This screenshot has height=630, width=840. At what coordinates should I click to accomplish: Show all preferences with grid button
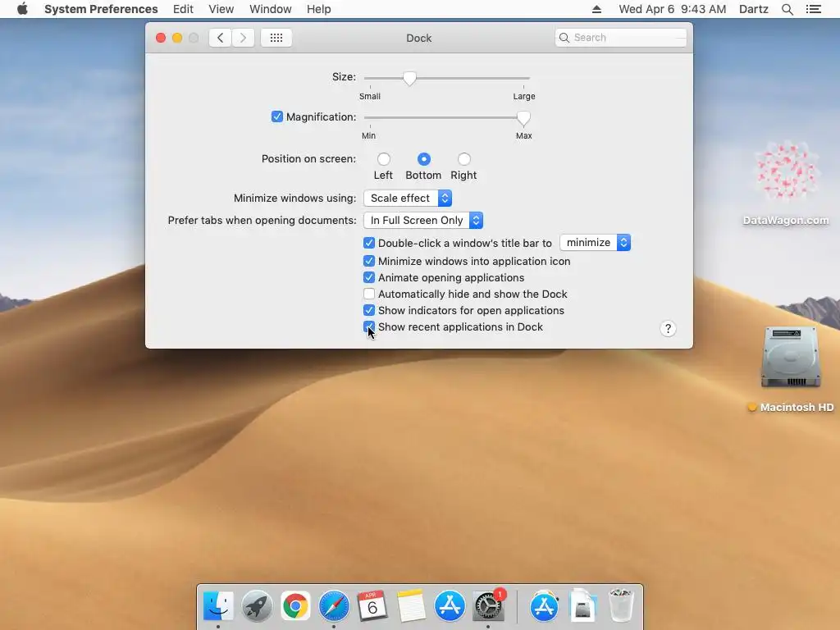click(276, 38)
